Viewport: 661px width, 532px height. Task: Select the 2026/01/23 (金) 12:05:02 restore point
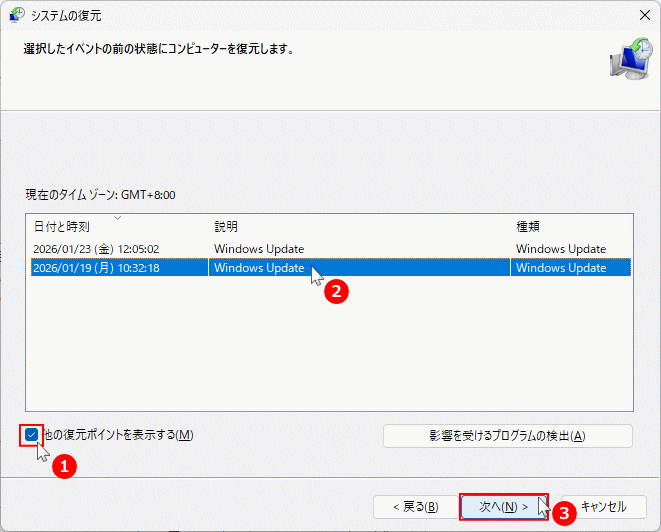(x=331, y=249)
